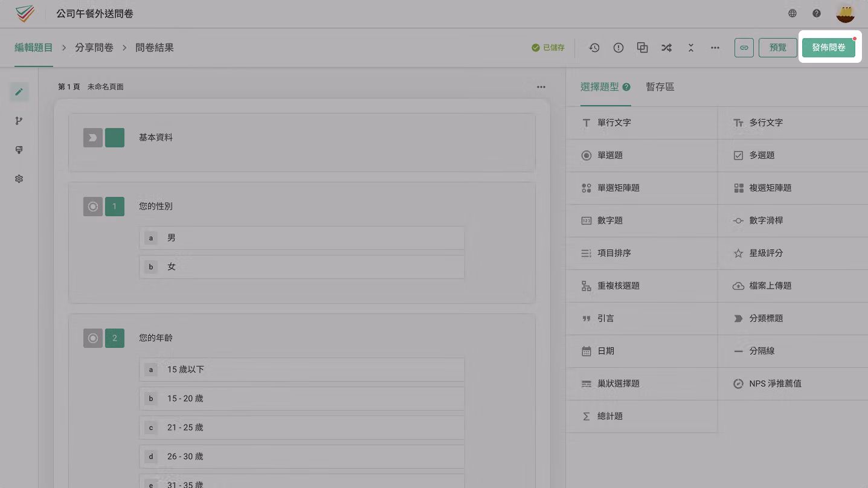Viewport: 868px width, 488px height.
Task: Click the exclamation alert icon in toolbar
Action: pos(619,48)
